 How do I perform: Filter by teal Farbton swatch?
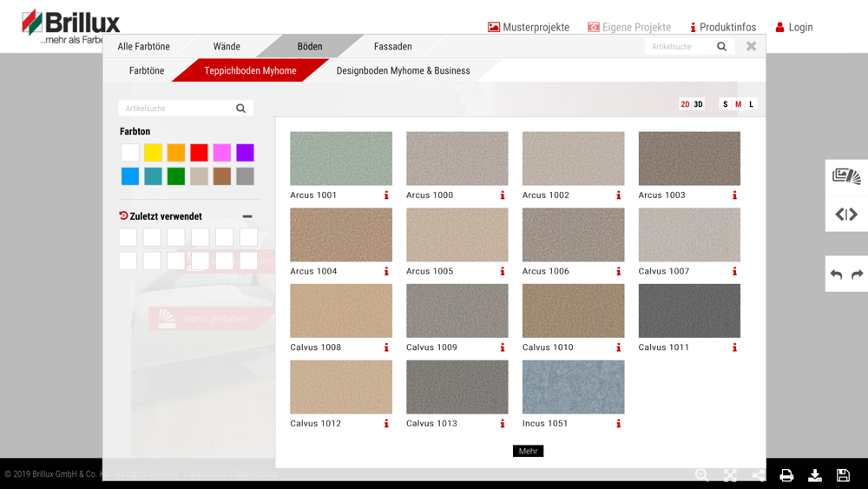coord(154,176)
